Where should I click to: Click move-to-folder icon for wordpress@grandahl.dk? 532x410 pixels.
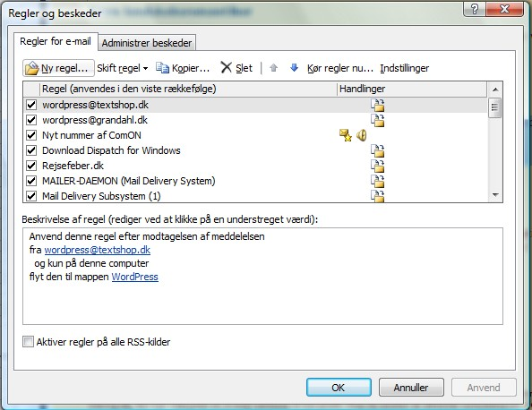[x=377, y=120]
